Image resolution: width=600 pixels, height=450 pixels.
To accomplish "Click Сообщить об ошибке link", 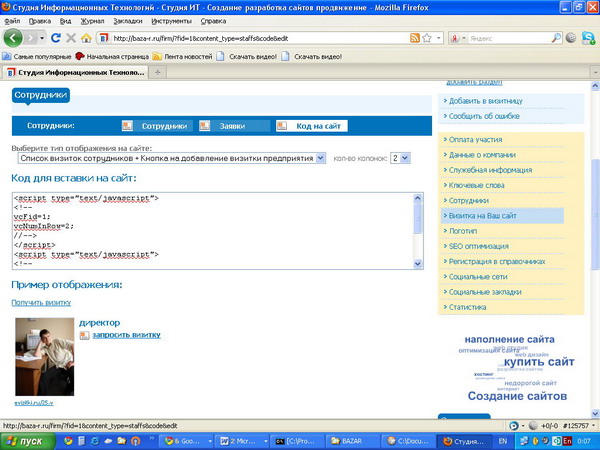I will click(x=484, y=116).
